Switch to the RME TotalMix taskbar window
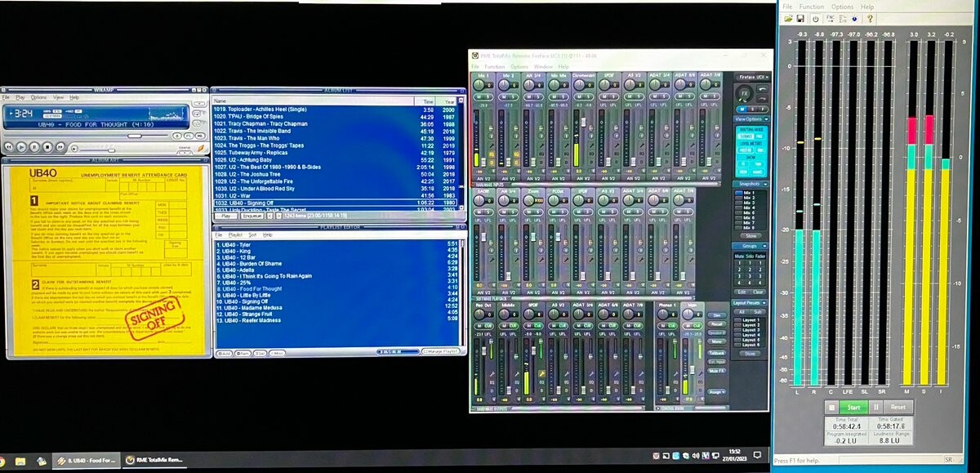Image resolution: width=980 pixels, height=473 pixels. click(154, 460)
